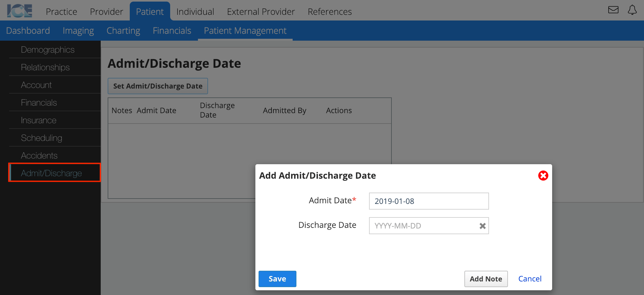This screenshot has width=644, height=295.
Task: Clear the Discharge Date field X icon
Action: tap(482, 226)
